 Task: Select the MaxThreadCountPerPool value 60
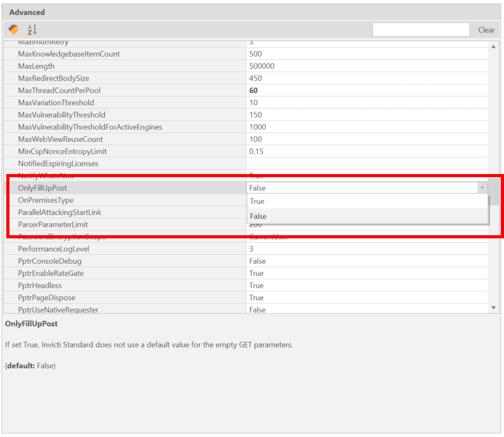click(x=254, y=91)
